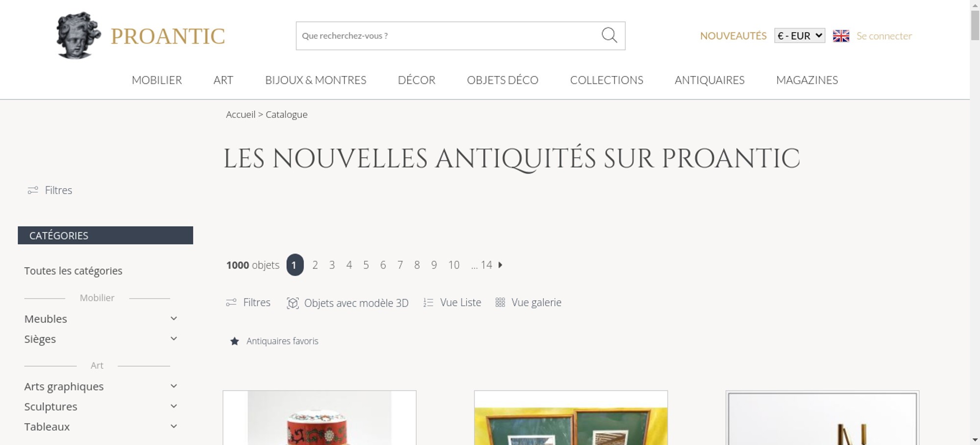Click the search magnifier icon

coord(609,35)
